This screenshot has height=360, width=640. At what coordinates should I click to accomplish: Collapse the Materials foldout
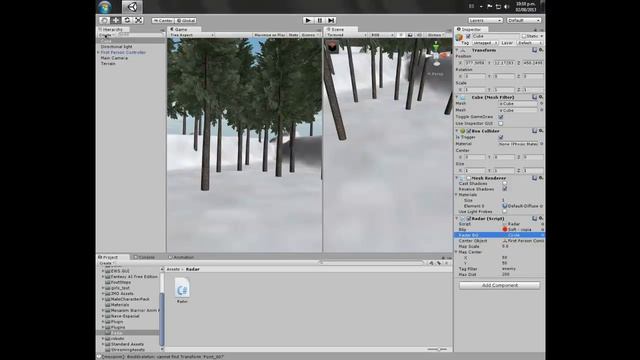457,195
